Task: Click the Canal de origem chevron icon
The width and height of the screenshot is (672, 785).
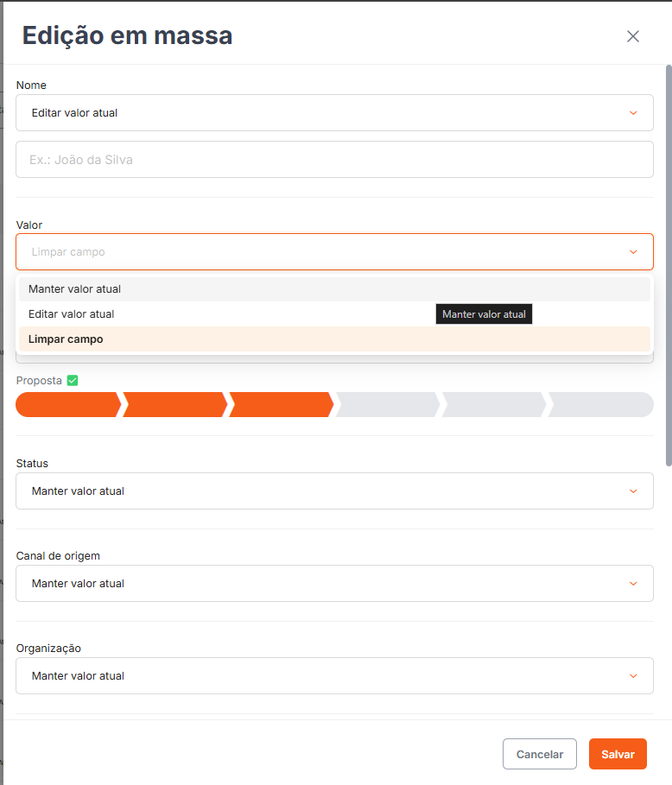Action: (x=633, y=584)
